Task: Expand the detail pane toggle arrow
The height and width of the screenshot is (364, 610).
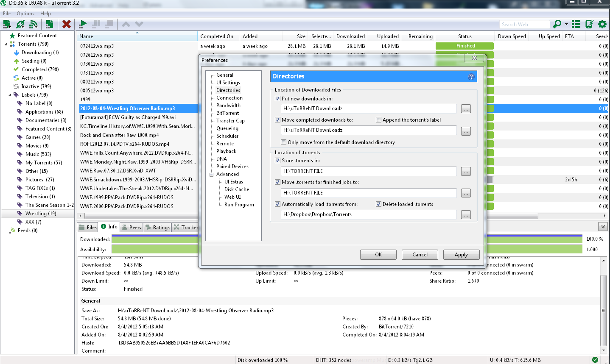Action: pyautogui.click(x=602, y=227)
